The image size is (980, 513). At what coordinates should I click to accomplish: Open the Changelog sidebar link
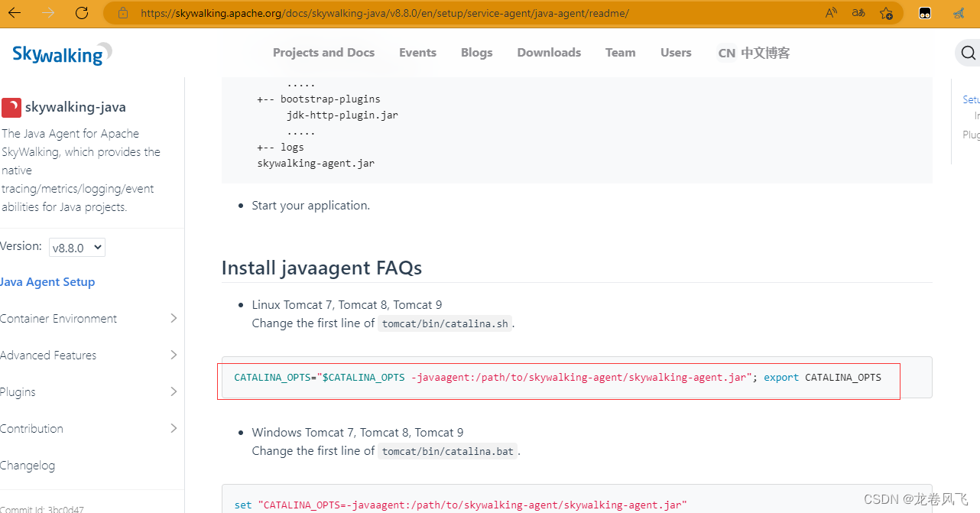coord(28,466)
